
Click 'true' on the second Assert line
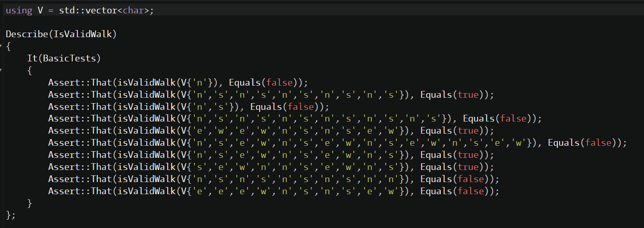[468, 95]
